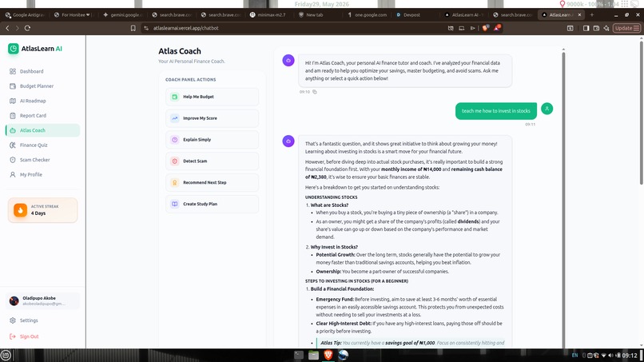
Task: Click the AtlasLearn AI logo icon
Action: (13, 49)
